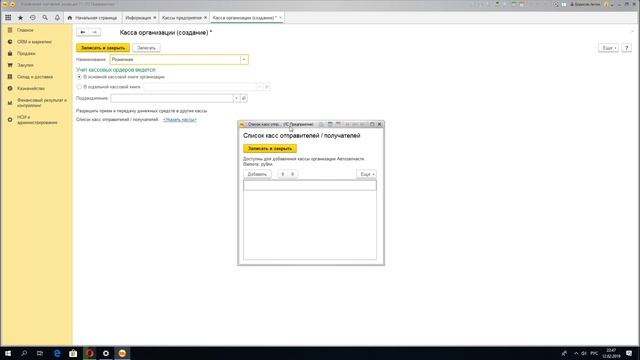
Task: Open History clock icon
Action: pos(33,18)
